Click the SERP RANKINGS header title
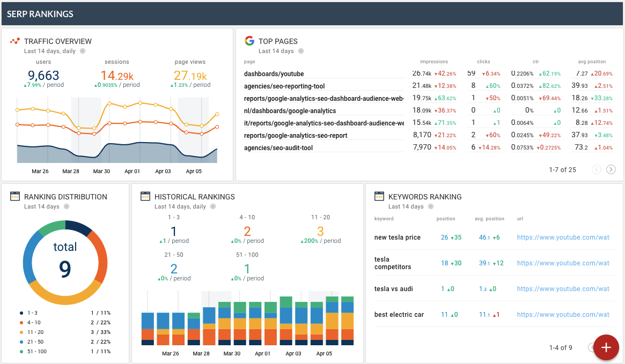Screen dimensions: 625x364 (40, 14)
